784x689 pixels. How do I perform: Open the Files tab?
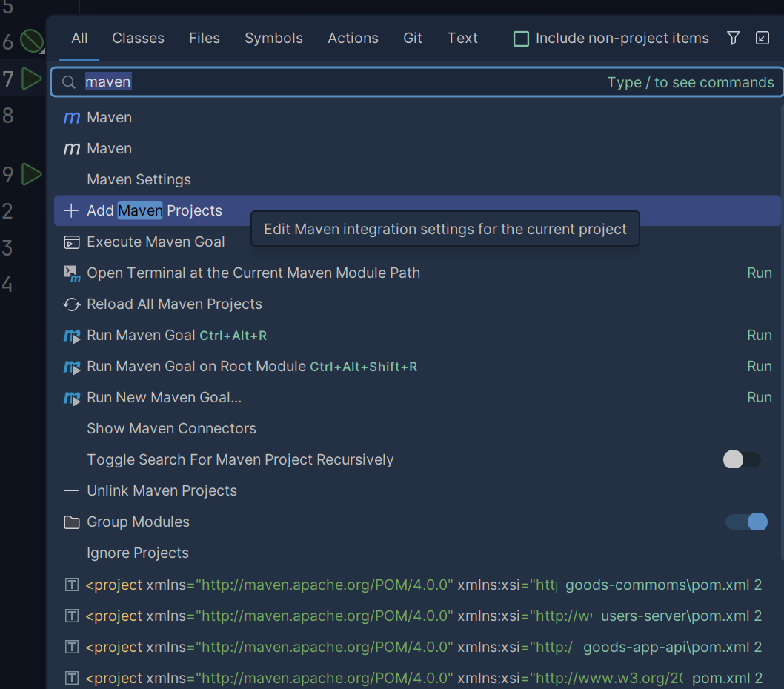point(204,38)
